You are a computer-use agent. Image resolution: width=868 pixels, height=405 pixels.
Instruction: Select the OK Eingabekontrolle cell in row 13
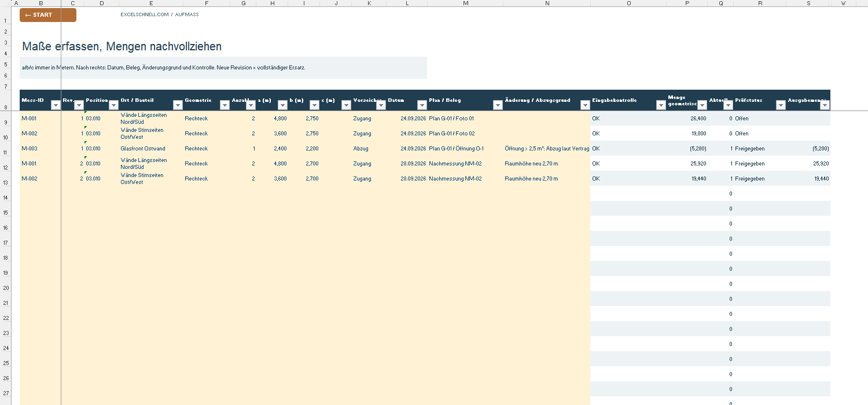(628, 179)
